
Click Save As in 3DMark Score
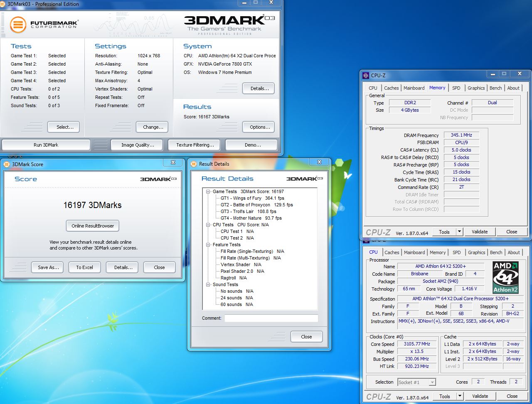click(x=48, y=267)
